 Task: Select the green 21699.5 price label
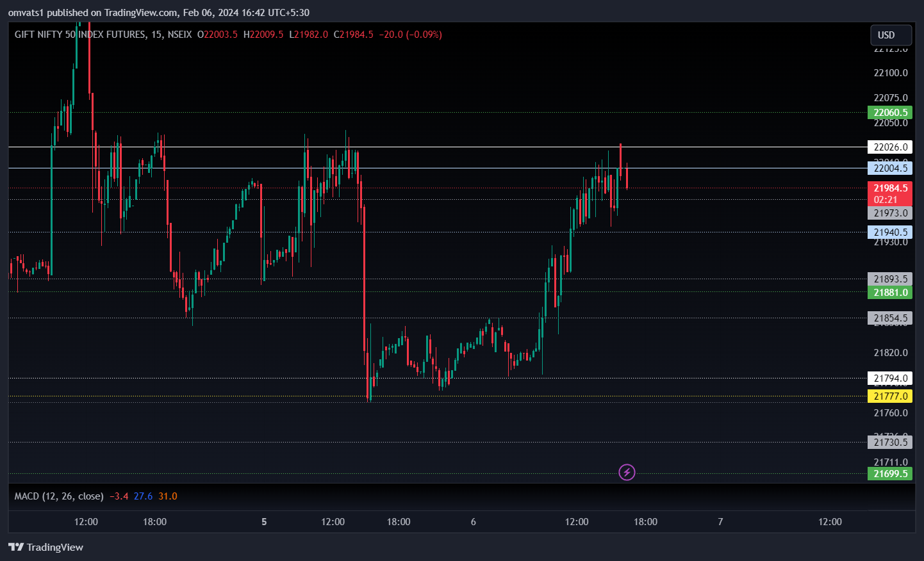(x=889, y=474)
